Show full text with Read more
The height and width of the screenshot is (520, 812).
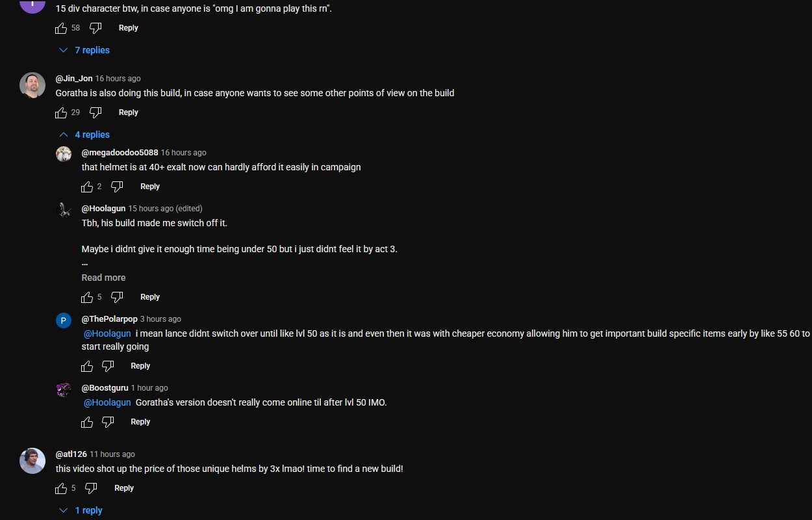[103, 278]
